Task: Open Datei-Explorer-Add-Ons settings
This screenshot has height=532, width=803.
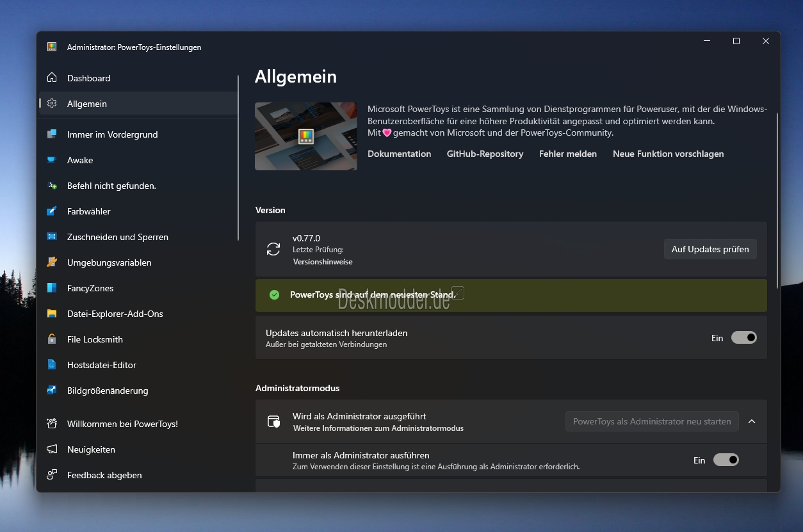Action: coord(138,314)
